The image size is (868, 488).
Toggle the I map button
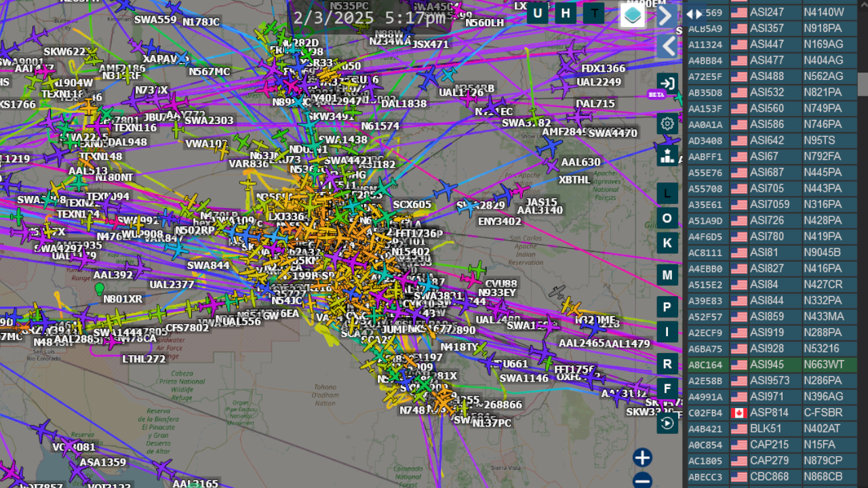(667, 332)
